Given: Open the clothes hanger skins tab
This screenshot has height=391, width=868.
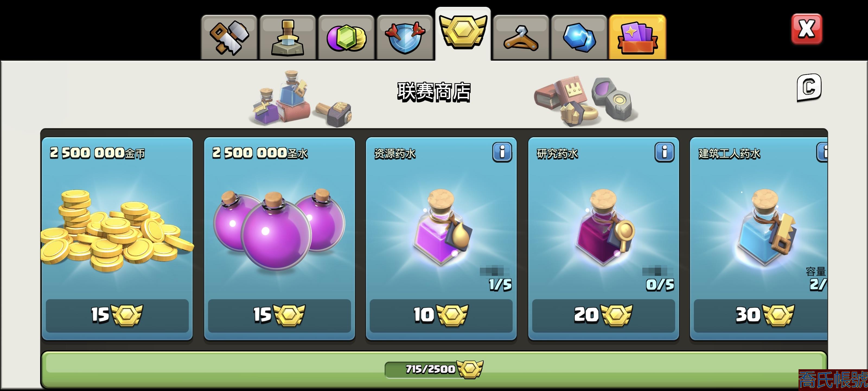Looking at the screenshot, I should pos(521,37).
